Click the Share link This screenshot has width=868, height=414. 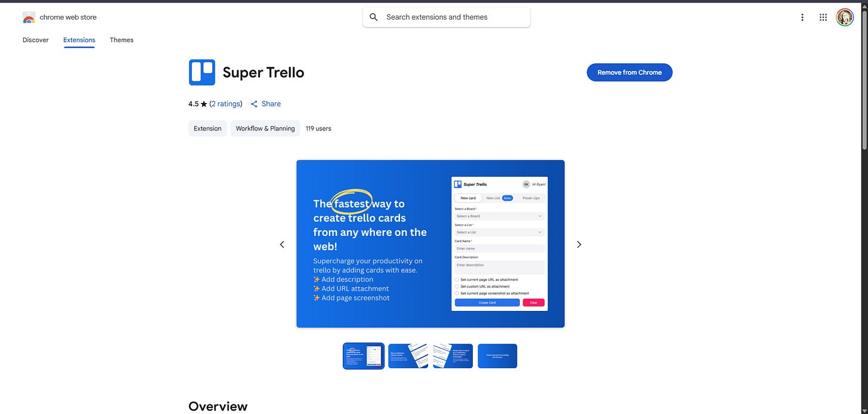[x=271, y=104]
